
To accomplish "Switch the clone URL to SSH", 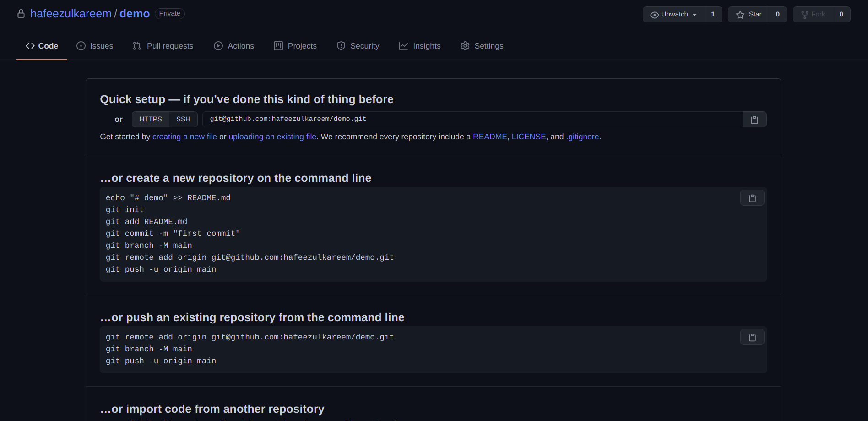I will coord(183,119).
